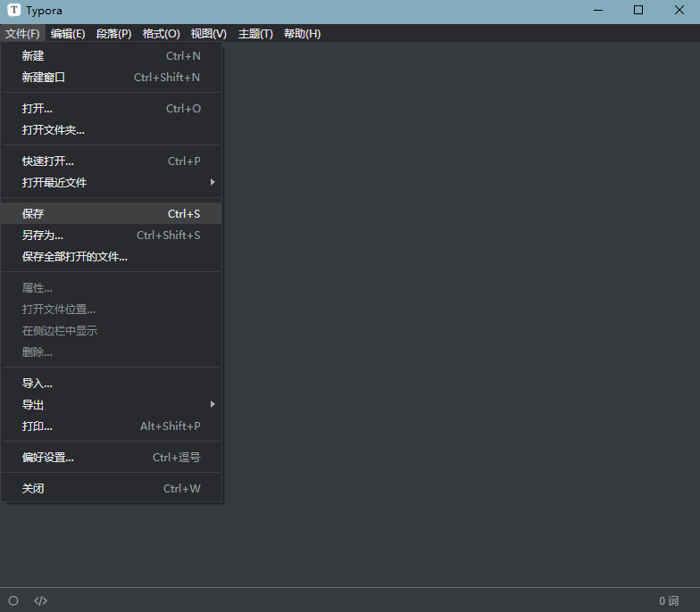Open 偏好设置... preferences
700x612 pixels.
click(x=111, y=457)
